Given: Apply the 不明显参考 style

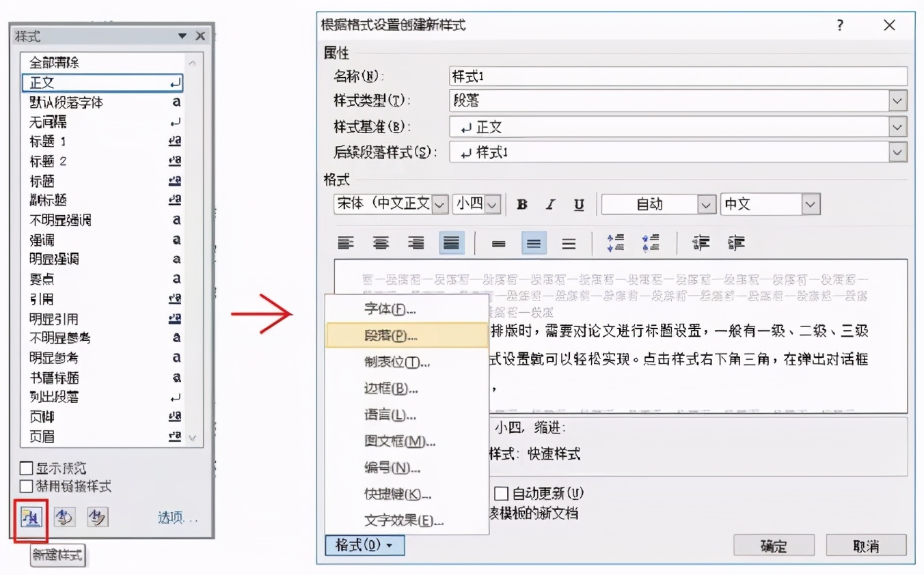Looking at the screenshot, I should (103, 338).
